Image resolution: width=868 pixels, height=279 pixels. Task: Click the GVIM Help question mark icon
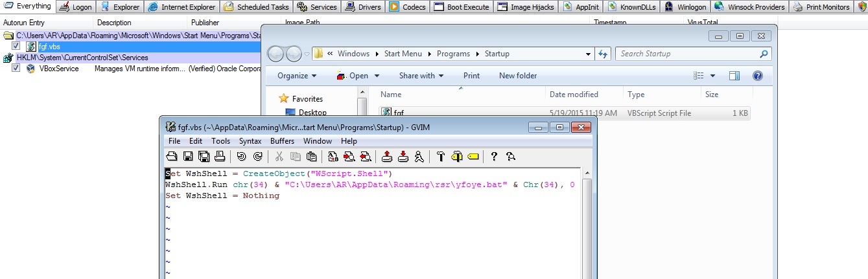[x=494, y=156]
